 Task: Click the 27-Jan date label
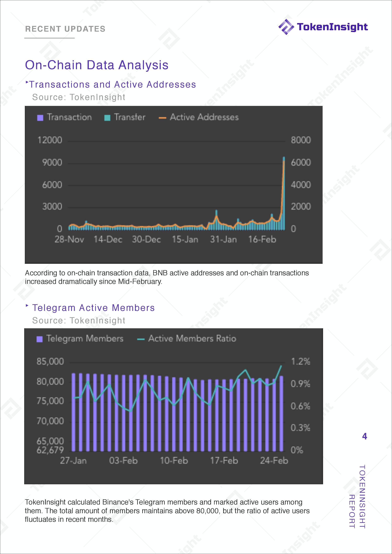pyautogui.click(x=73, y=461)
